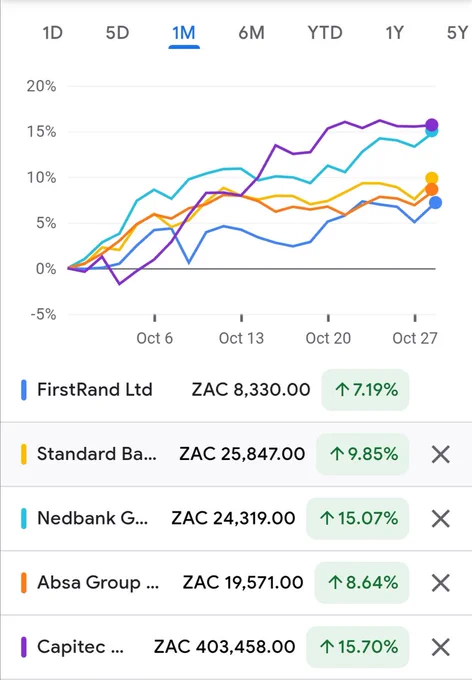Screen dimensions: 472x680
Task: Remove Standard Bank from the comparison
Action: (440, 454)
